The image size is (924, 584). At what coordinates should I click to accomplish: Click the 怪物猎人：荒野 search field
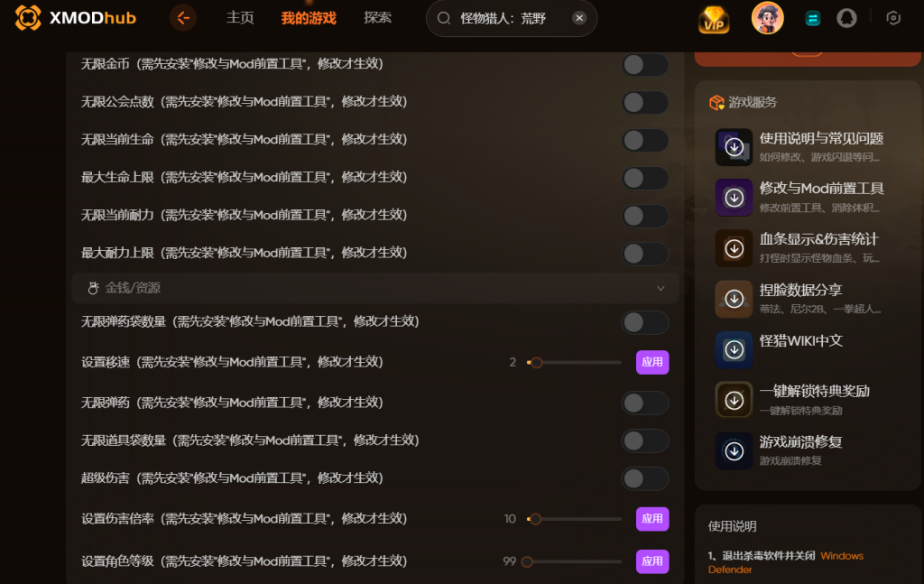[512, 18]
